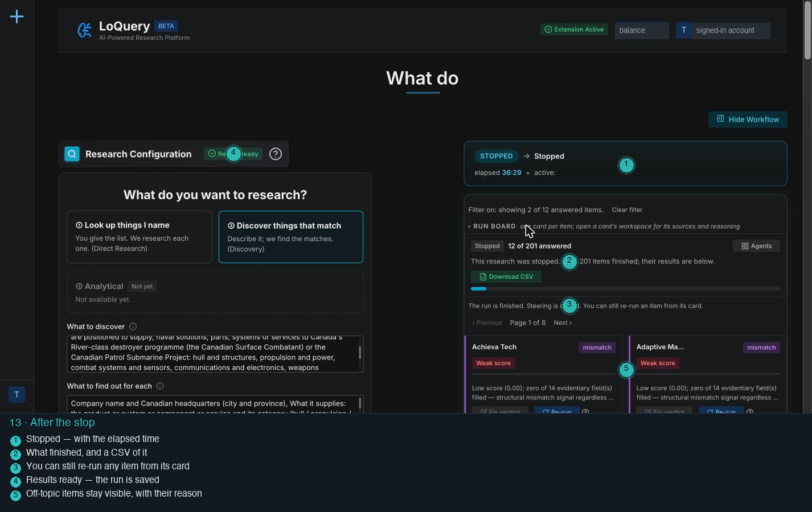Click the score bar on the Achieva Tech card

544,374
